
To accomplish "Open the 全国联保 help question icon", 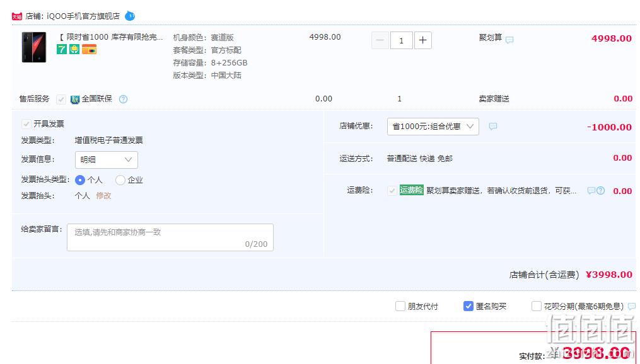I will point(123,99).
